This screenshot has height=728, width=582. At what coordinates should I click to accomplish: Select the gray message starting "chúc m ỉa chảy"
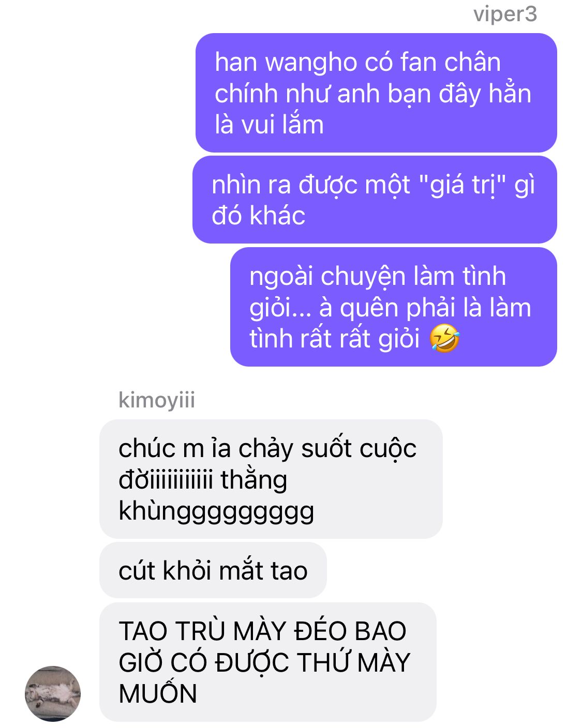pyautogui.click(x=271, y=479)
